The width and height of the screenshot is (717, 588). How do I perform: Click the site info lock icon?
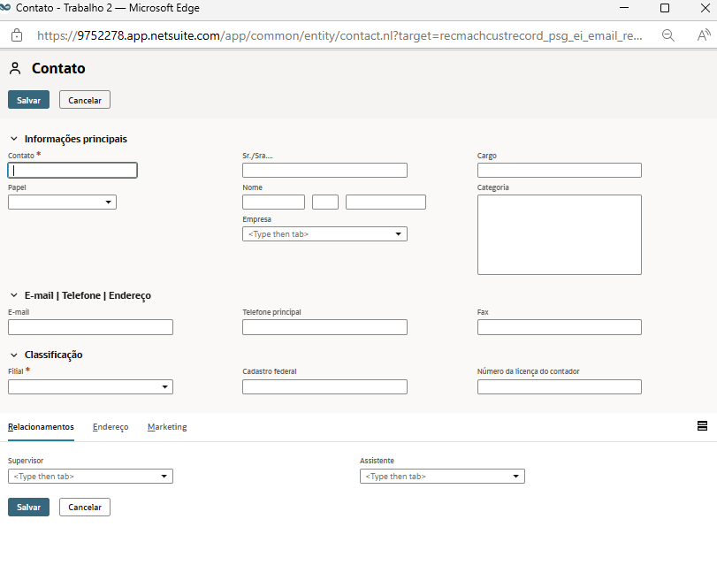pos(16,35)
